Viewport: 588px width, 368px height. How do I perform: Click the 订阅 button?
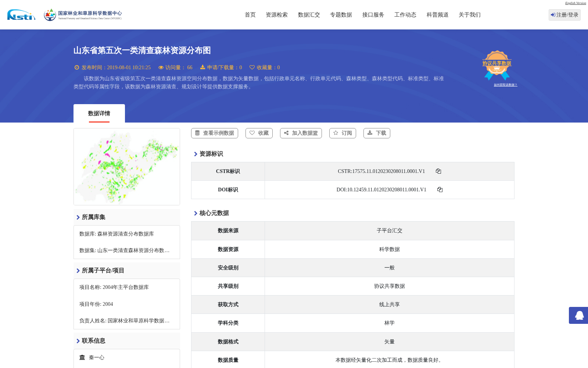click(343, 133)
